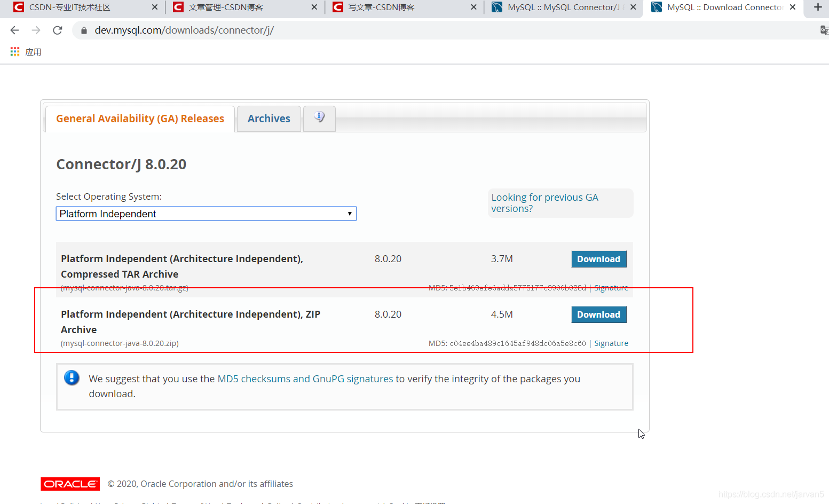The height and width of the screenshot is (504, 829).
Task: Switch to 文章管理-CSDN博客 browser tab
Action: (x=244, y=7)
